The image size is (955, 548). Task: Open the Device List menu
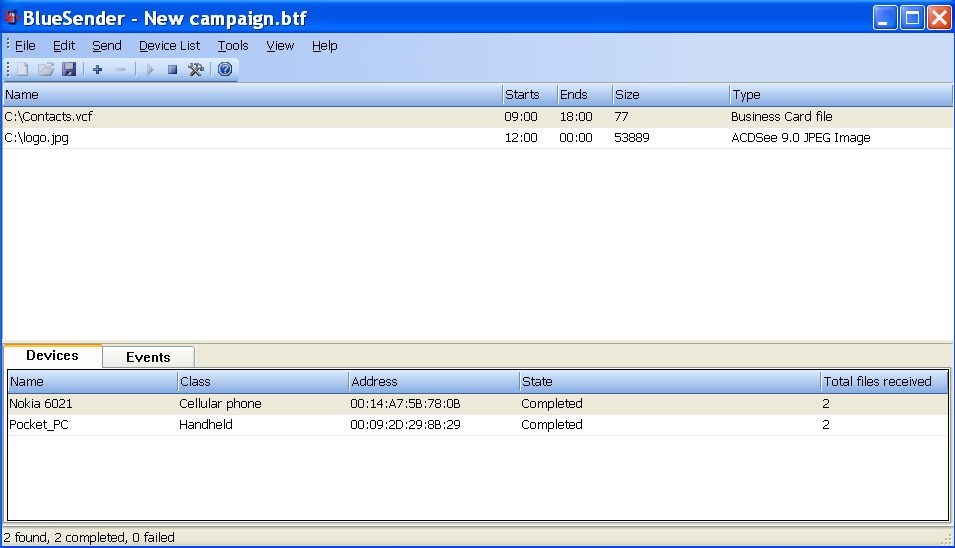tap(169, 46)
